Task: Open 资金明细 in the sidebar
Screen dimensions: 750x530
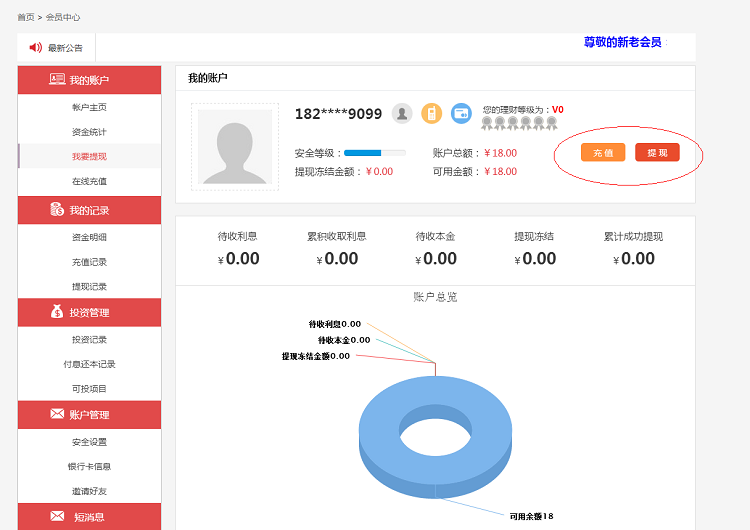Action: [x=89, y=237]
